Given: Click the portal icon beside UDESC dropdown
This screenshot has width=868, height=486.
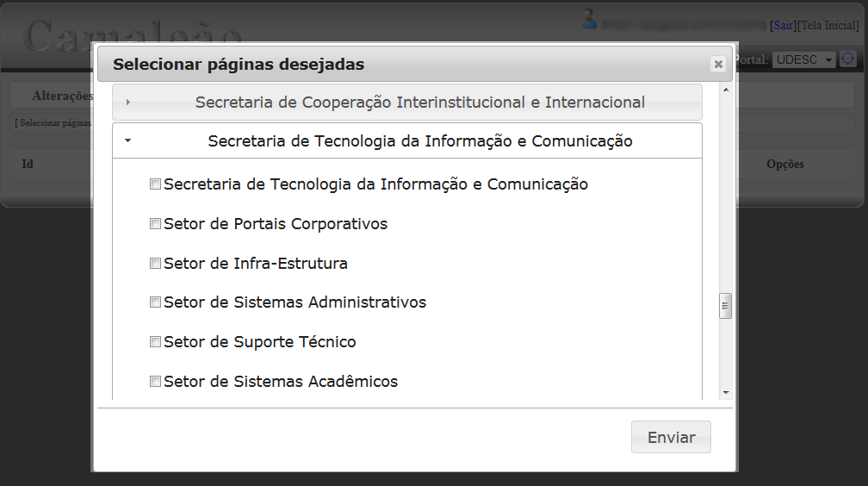Looking at the screenshot, I should 847,59.
